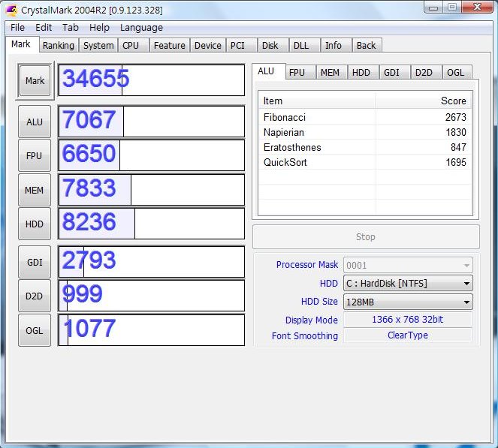Viewport: 498px width, 448px height.
Task: Click the QuickSort score 1695
Action: (x=456, y=162)
